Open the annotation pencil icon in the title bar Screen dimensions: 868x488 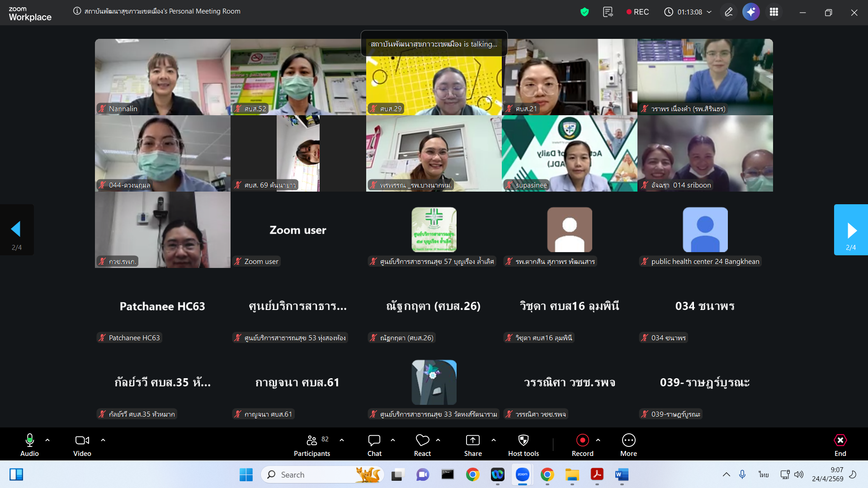click(x=728, y=12)
